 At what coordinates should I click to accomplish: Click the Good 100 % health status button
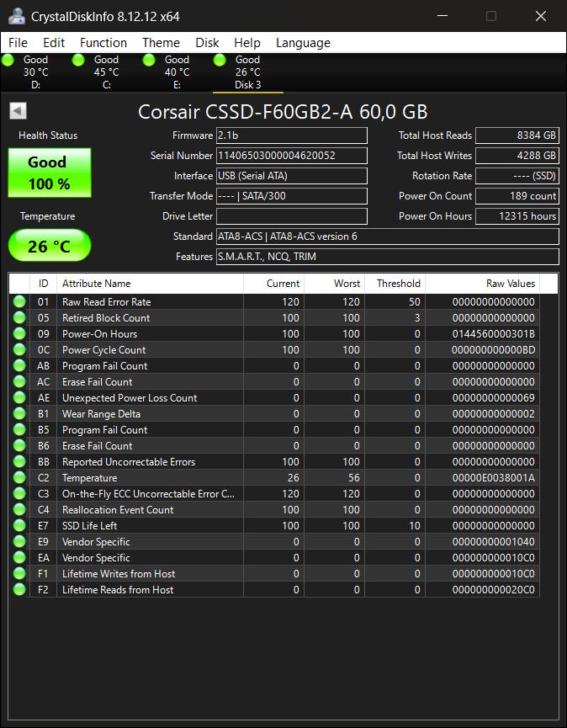[49, 173]
